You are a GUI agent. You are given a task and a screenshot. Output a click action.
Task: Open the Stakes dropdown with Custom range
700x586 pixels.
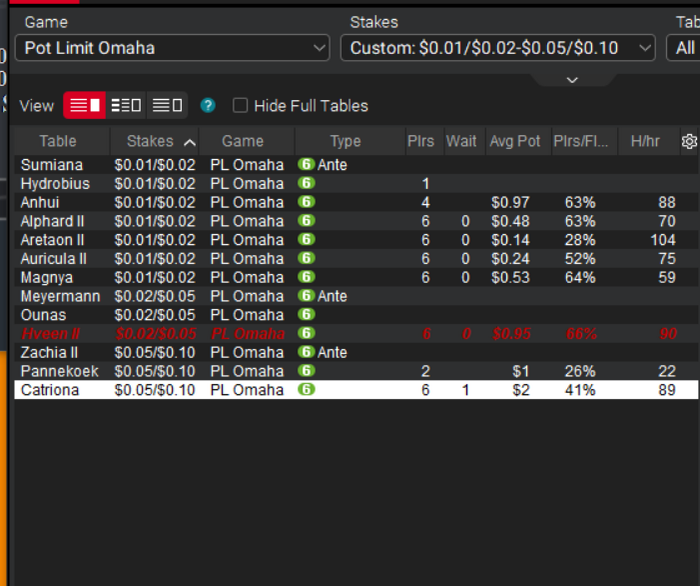[498, 48]
